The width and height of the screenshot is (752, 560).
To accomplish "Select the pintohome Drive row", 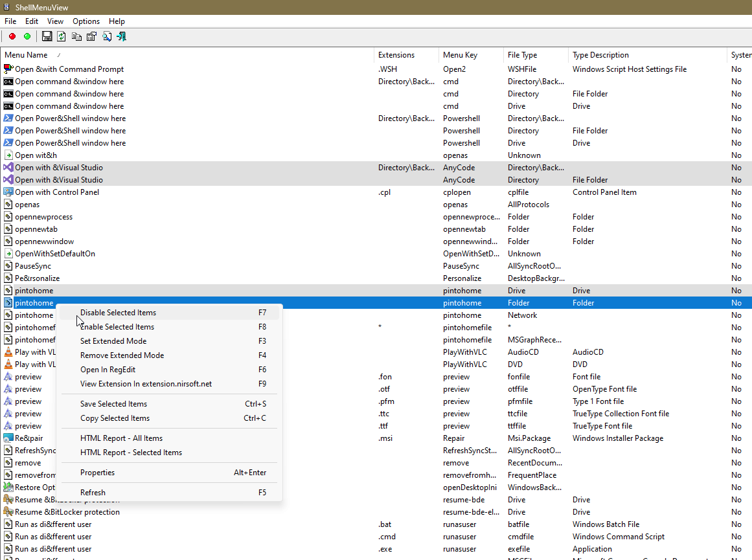I will tap(376, 291).
